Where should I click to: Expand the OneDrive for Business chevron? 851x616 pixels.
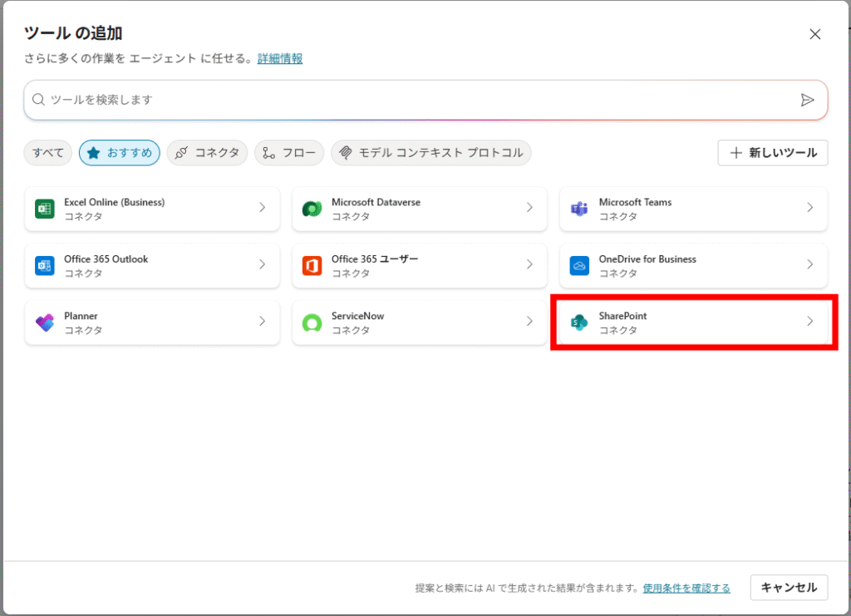point(809,264)
